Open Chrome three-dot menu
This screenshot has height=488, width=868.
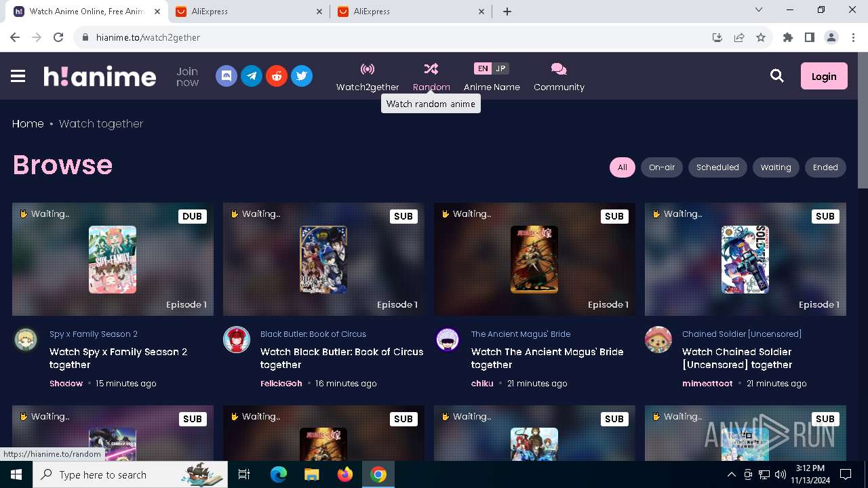(x=853, y=37)
